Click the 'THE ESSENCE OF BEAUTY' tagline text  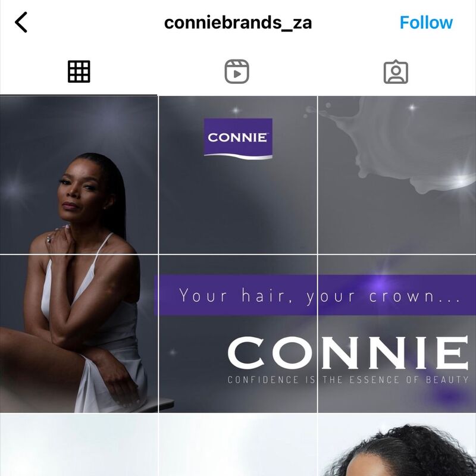(396, 380)
